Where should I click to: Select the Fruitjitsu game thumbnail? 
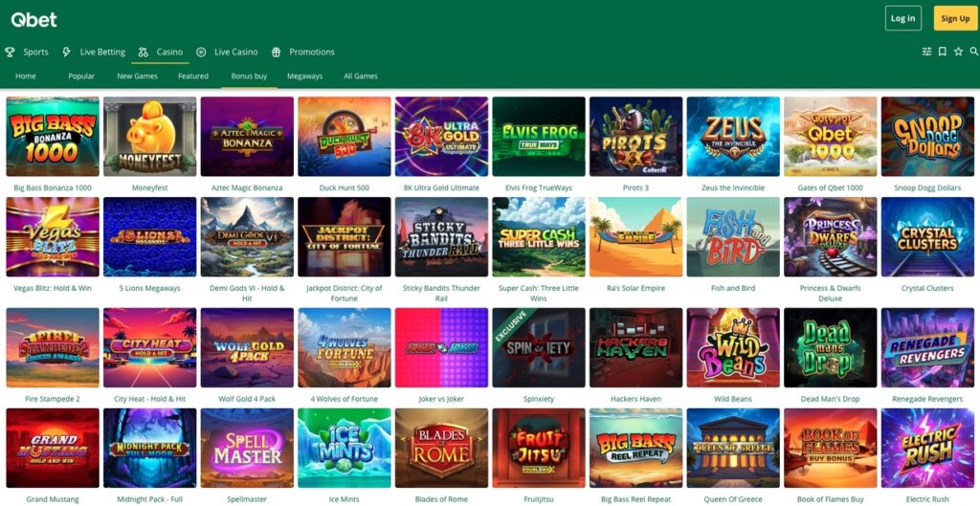538,448
